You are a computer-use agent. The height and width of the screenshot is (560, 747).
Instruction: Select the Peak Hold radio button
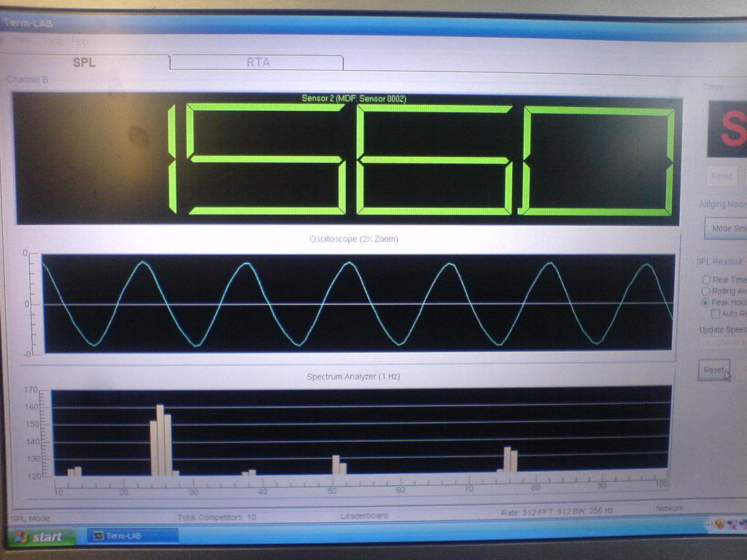point(705,302)
